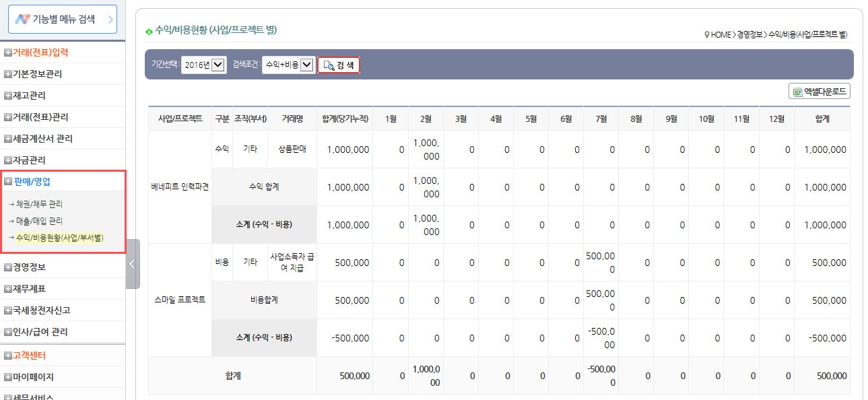Click the 조직(부서) column header
The image size is (868, 400).
pos(251,119)
